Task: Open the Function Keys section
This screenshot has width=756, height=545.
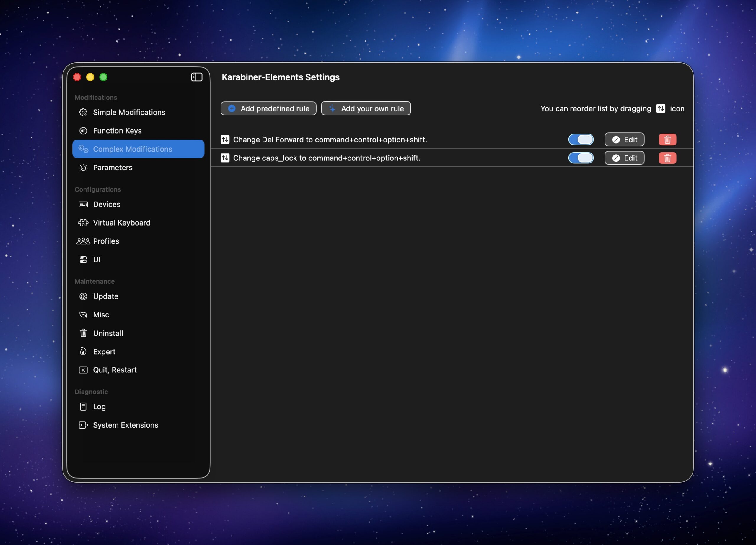Action: click(117, 131)
